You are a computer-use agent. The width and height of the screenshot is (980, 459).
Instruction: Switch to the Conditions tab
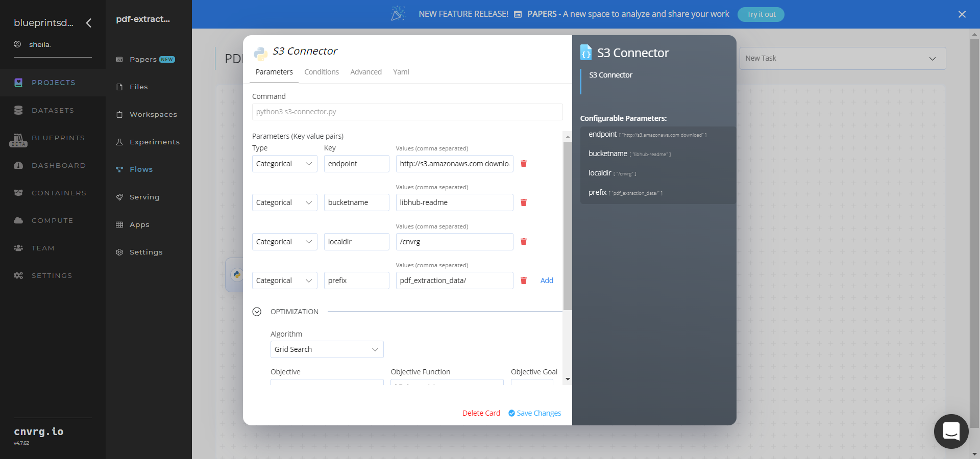pos(322,72)
